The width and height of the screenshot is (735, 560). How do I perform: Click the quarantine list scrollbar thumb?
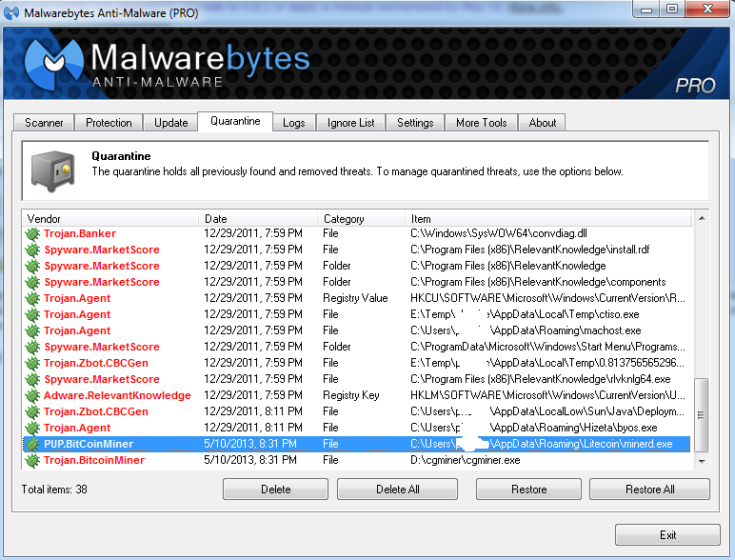tap(702, 414)
